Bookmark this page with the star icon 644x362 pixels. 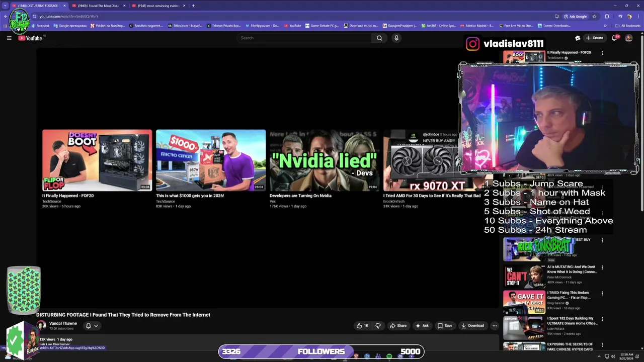[x=594, y=17]
